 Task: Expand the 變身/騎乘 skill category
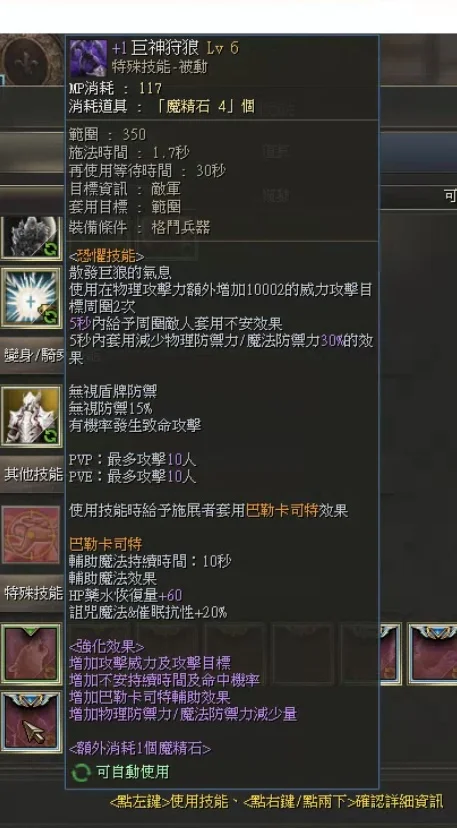click(33, 355)
